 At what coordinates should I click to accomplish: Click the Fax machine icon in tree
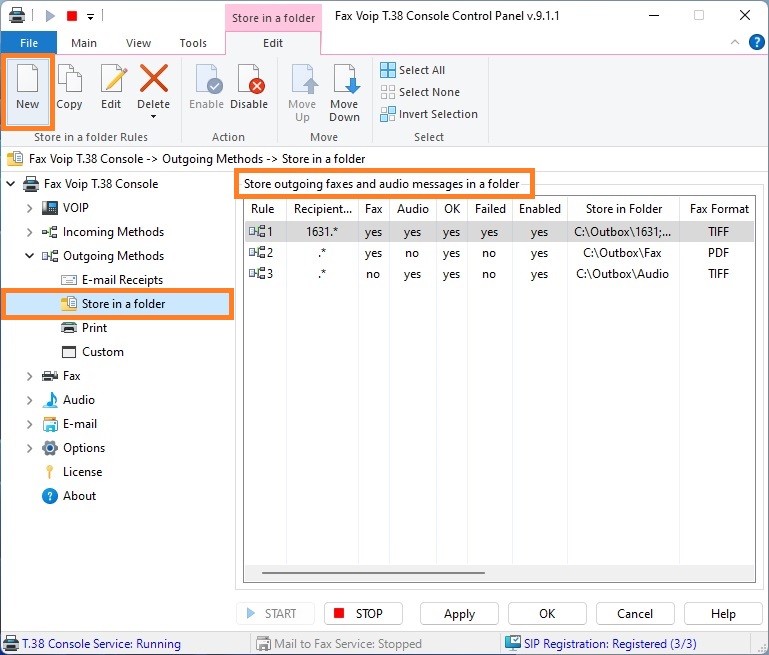50,376
